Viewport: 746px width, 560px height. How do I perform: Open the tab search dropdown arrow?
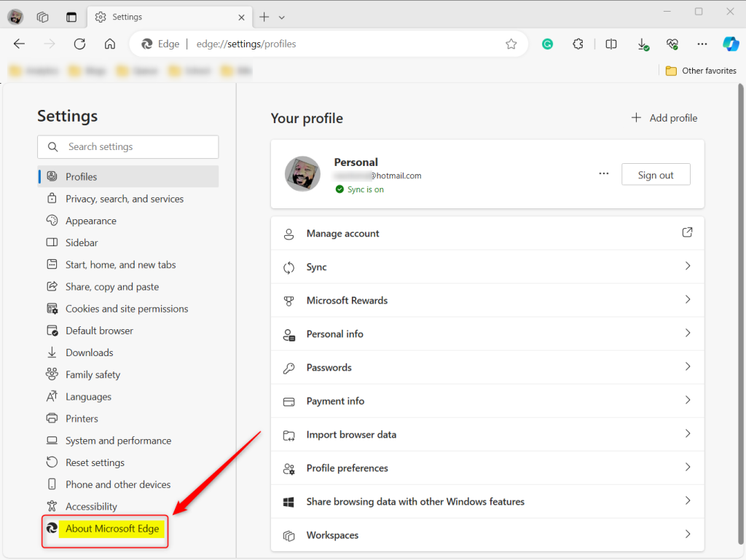pyautogui.click(x=282, y=17)
